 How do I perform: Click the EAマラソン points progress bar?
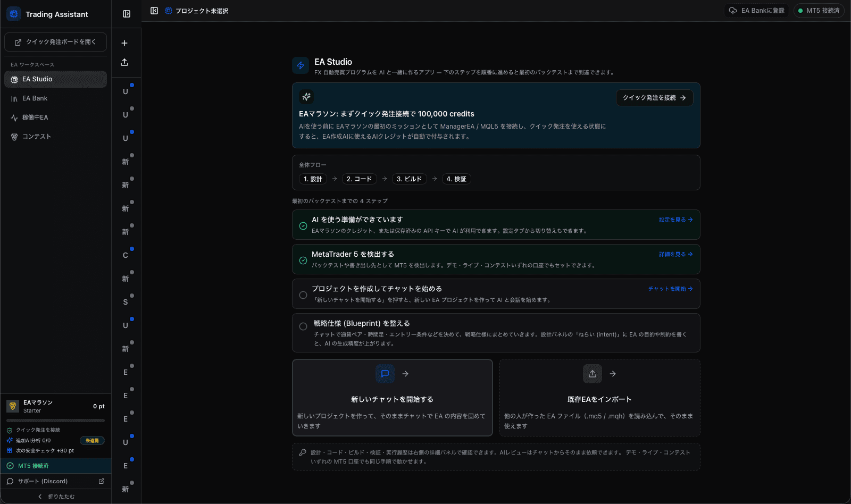(55, 421)
